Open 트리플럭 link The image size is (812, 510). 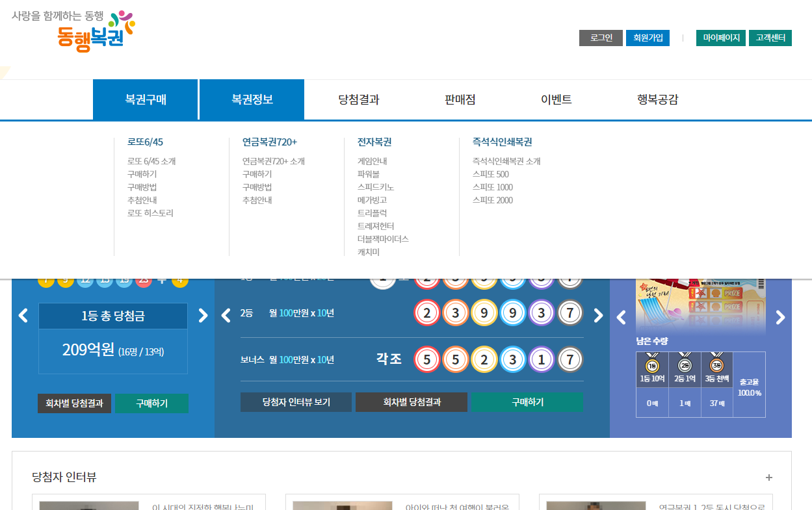coord(372,213)
